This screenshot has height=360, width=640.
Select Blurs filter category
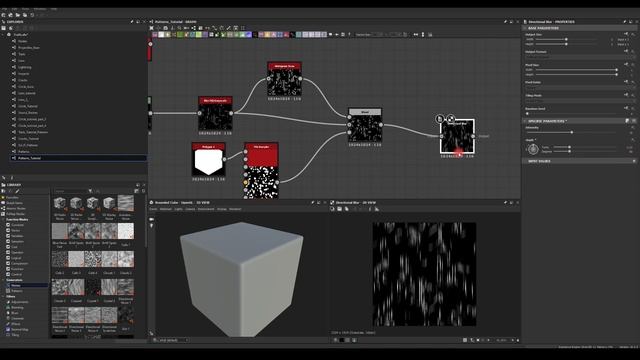tap(15, 313)
